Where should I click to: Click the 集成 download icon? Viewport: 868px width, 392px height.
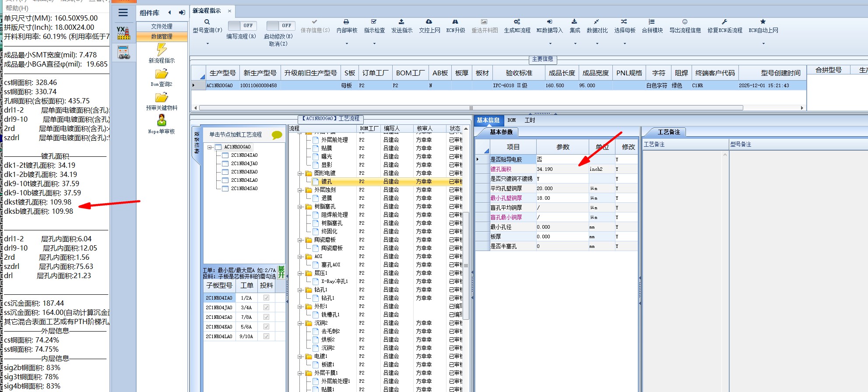point(574,22)
